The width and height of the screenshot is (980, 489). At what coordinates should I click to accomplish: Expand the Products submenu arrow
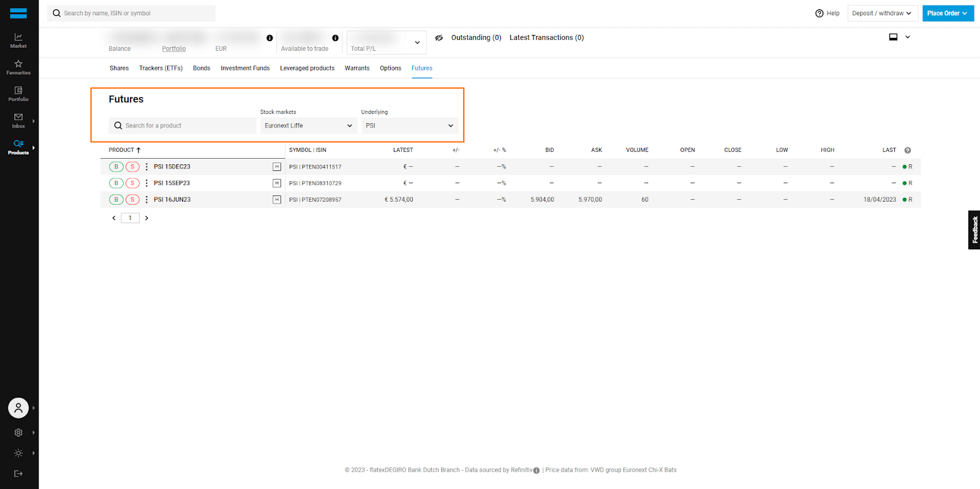34,147
